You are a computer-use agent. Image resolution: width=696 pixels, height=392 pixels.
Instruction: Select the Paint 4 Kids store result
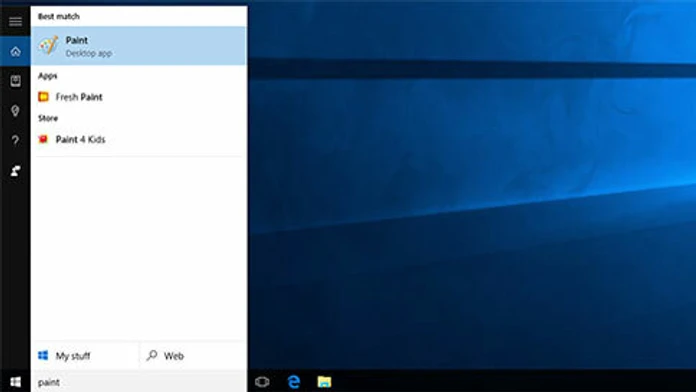[138, 139]
